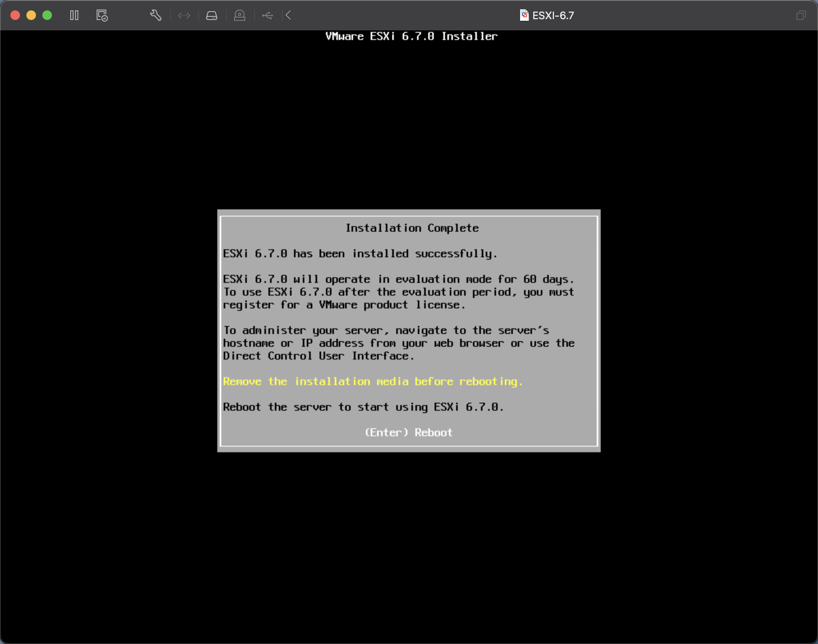The height and width of the screenshot is (644, 818).
Task: Click the USB devices icon
Action: tap(267, 16)
